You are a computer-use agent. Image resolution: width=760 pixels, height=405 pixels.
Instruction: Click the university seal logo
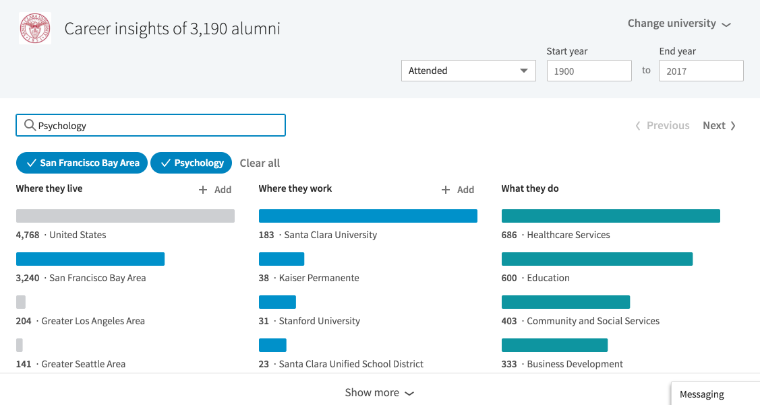click(35, 28)
